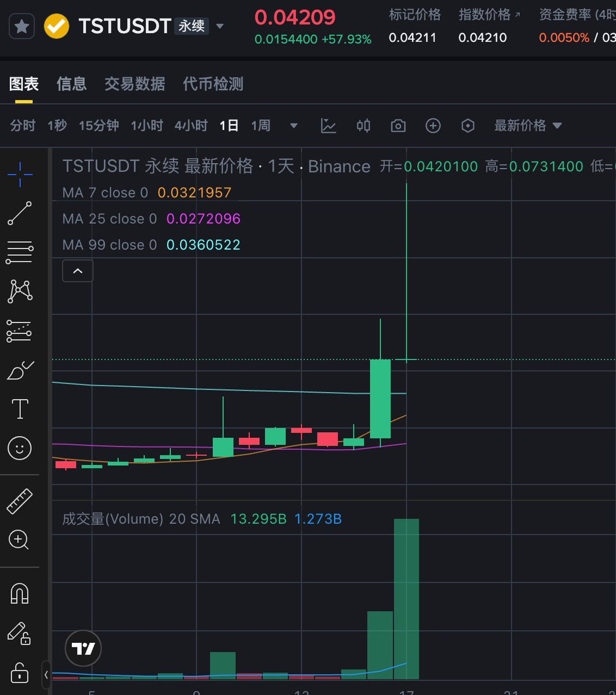Select the ruler measure tool

[x=20, y=502]
